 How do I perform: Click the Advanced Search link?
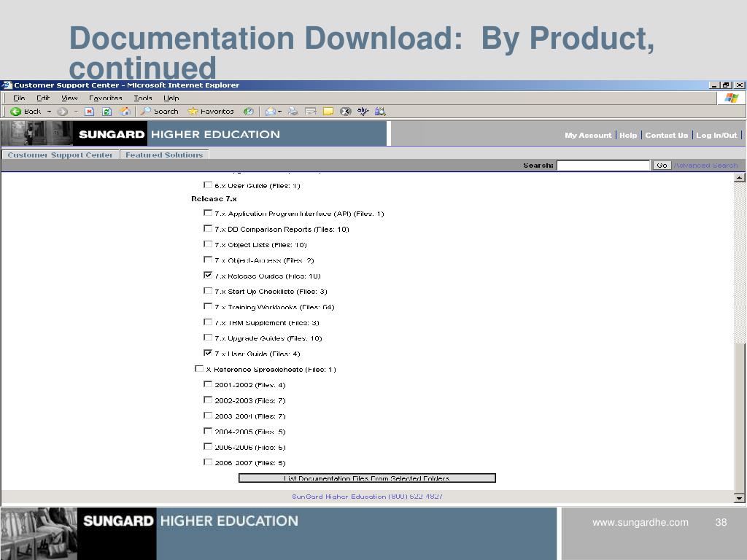click(706, 166)
